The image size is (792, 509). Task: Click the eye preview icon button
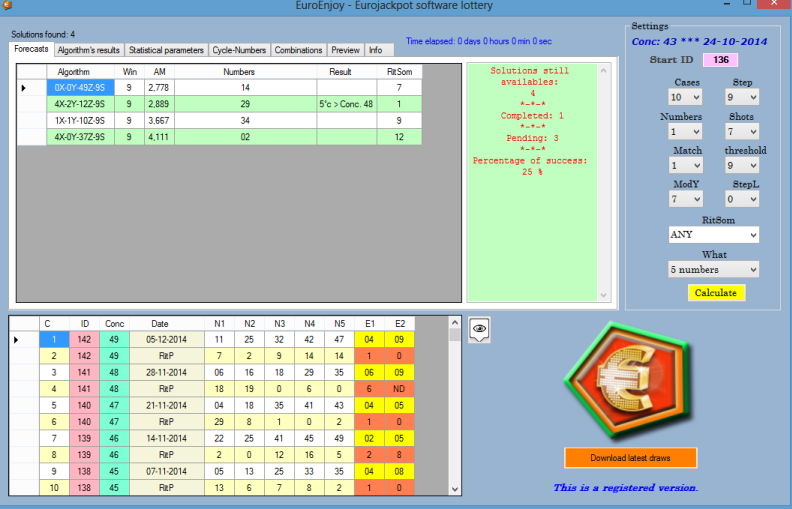479,329
